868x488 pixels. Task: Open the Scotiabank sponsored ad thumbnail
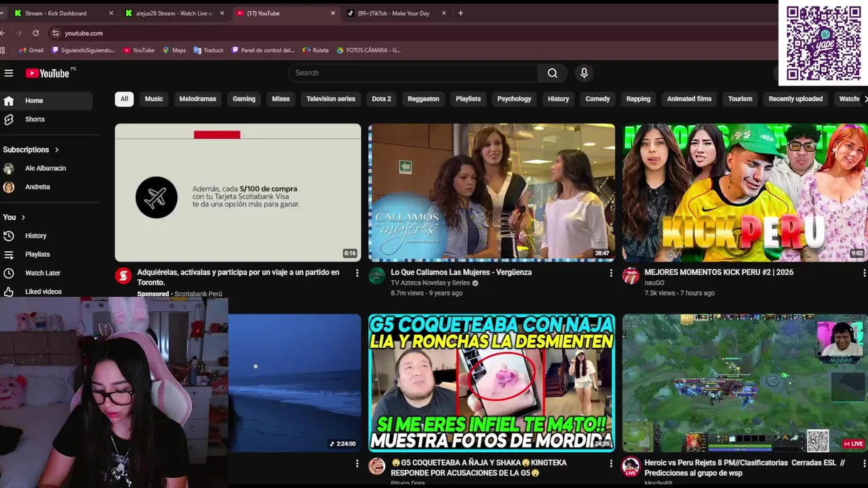tap(238, 192)
